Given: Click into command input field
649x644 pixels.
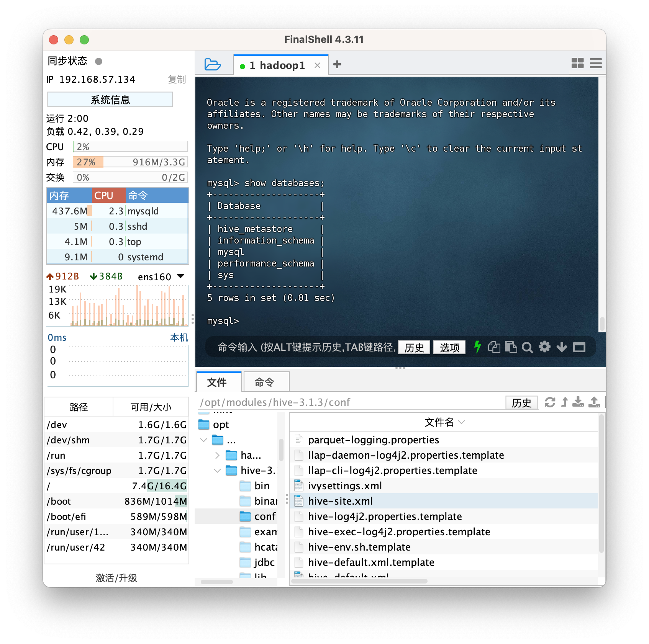Looking at the screenshot, I should (306, 347).
